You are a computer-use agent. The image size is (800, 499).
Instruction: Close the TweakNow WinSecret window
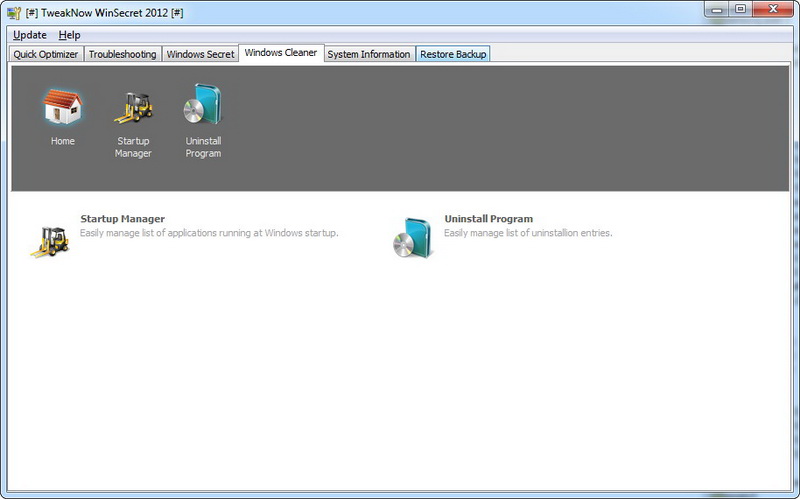[773, 9]
